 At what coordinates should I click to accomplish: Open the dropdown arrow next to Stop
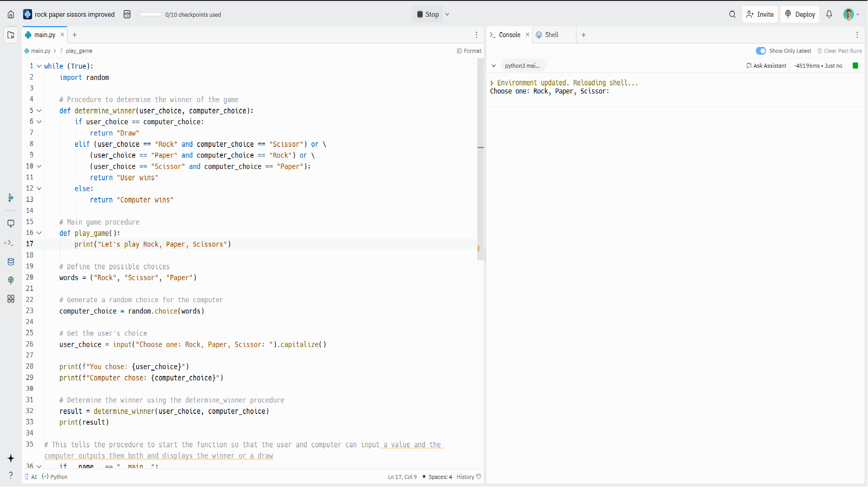(x=447, y=14)
